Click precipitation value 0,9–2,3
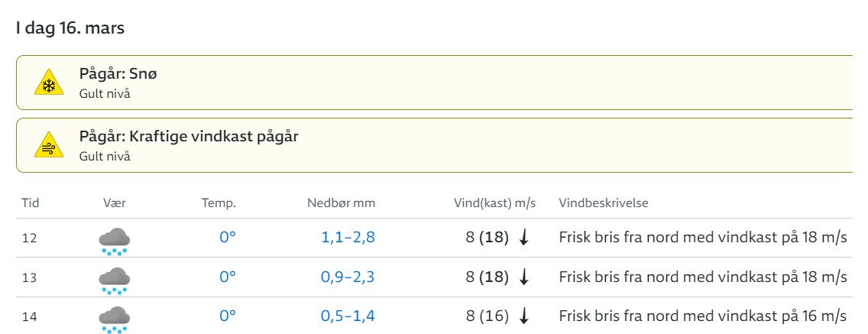 (x=348, y=277)
